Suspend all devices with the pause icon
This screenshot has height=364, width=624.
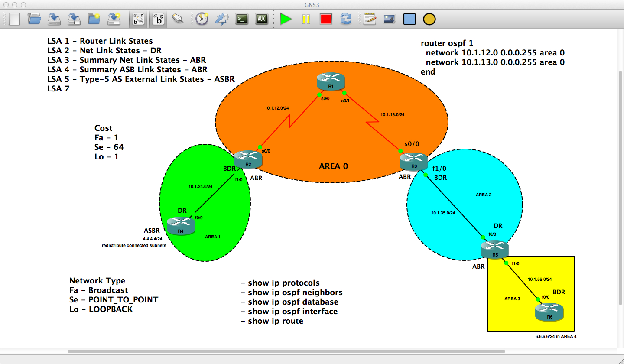305,19
